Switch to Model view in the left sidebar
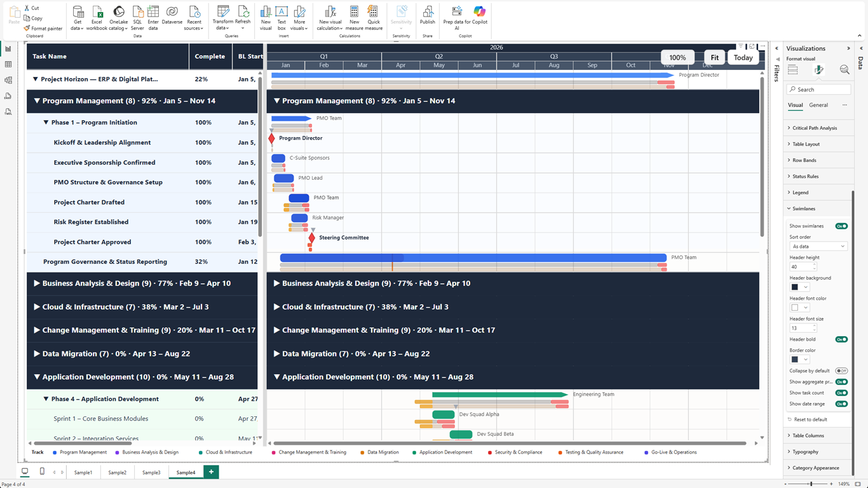The image size is (868, 488). pos(8,79)
